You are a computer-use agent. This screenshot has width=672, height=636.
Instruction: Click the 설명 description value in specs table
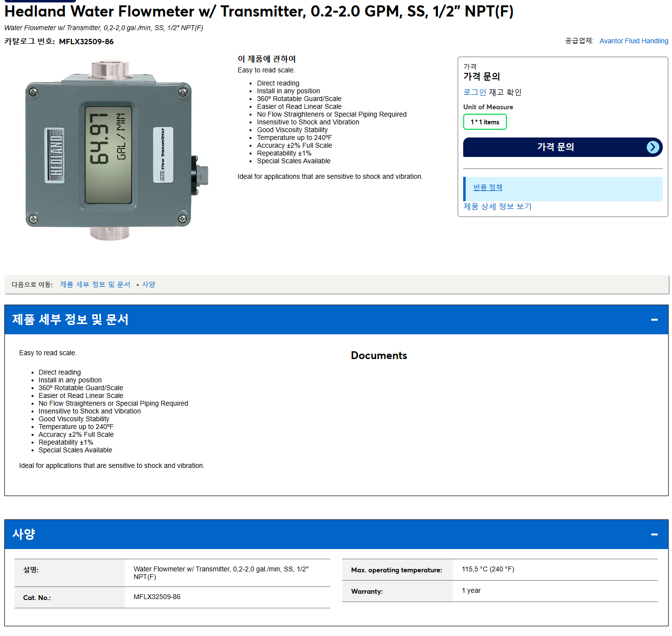[221, 573]
